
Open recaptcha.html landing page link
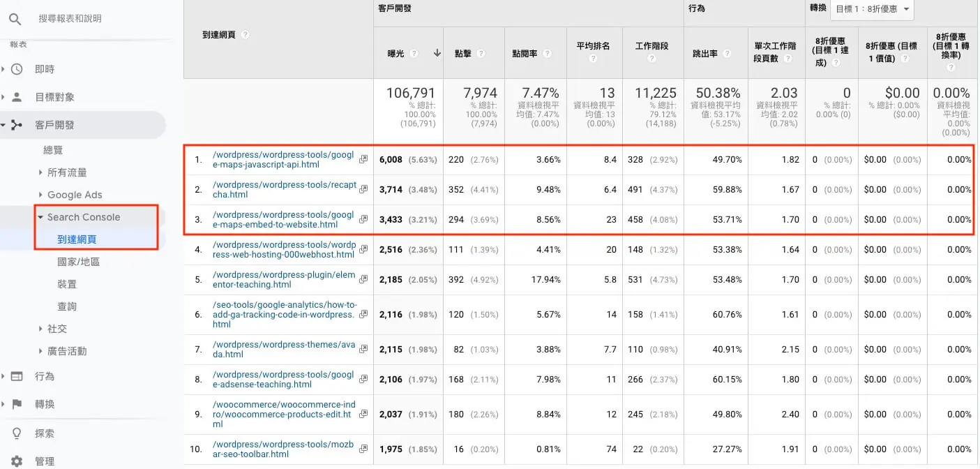click(285, 190)
